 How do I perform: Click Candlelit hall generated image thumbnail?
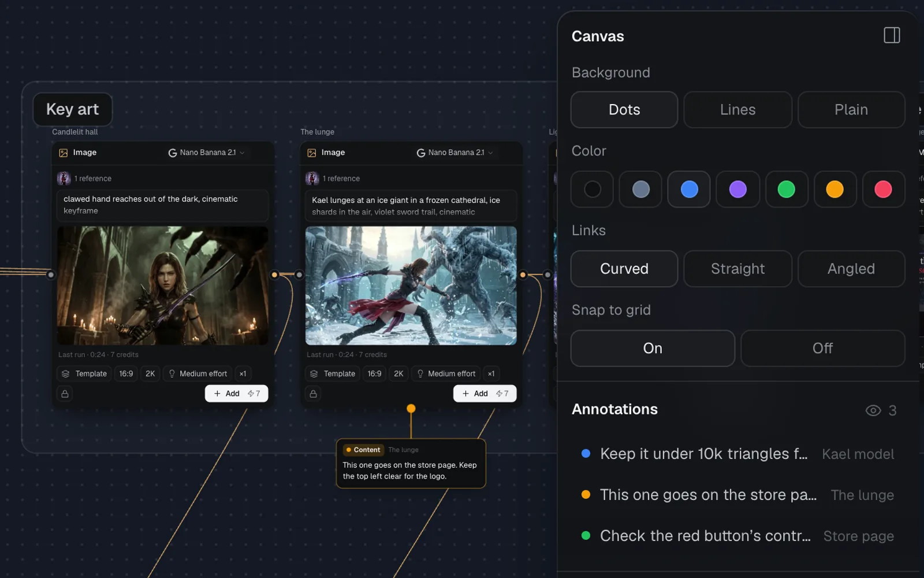pyautogui.click(x=163, y=286)
